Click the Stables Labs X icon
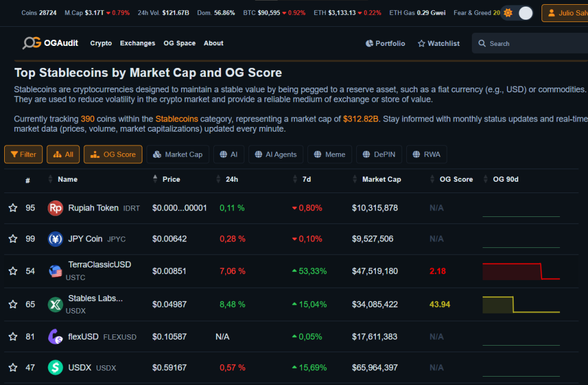Screen dimensions: 588x385 [x=55, y=305]
